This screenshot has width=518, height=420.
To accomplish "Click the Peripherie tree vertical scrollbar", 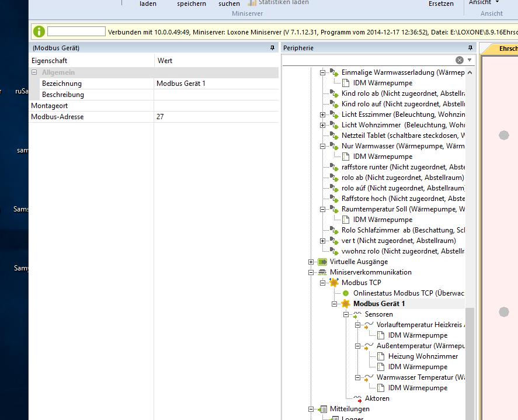I will click(x=470, y=350).
